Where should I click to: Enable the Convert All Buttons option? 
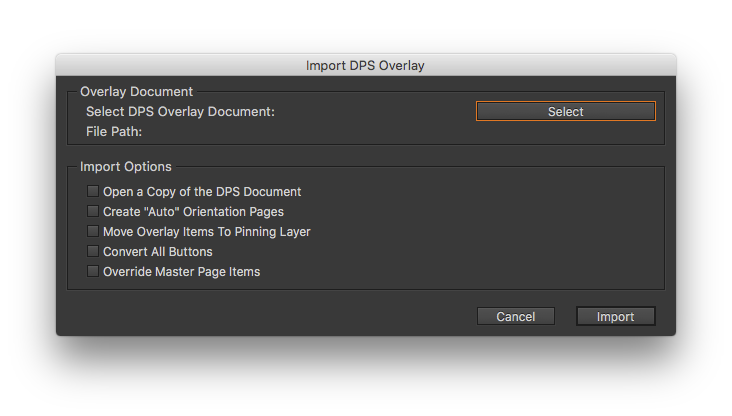point(93,252)
